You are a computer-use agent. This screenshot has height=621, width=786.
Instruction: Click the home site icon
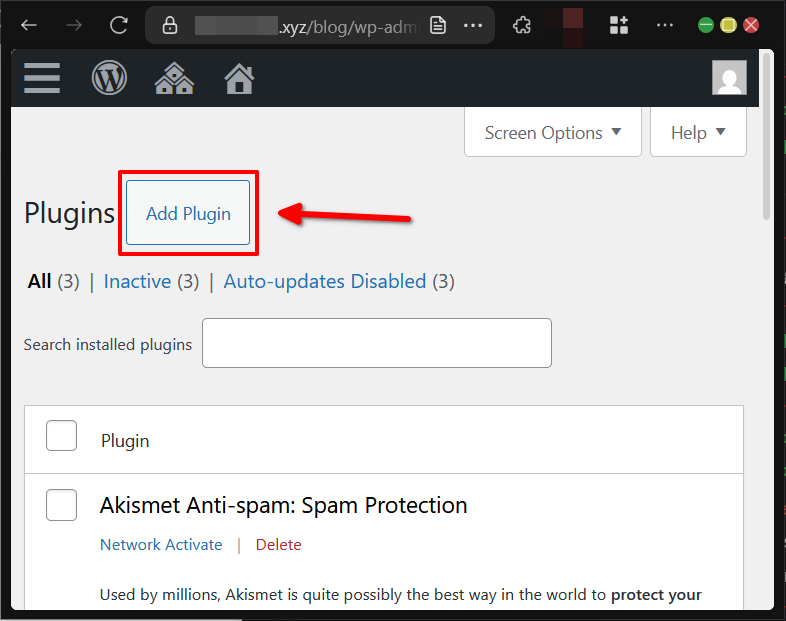[x=239, y=78]
